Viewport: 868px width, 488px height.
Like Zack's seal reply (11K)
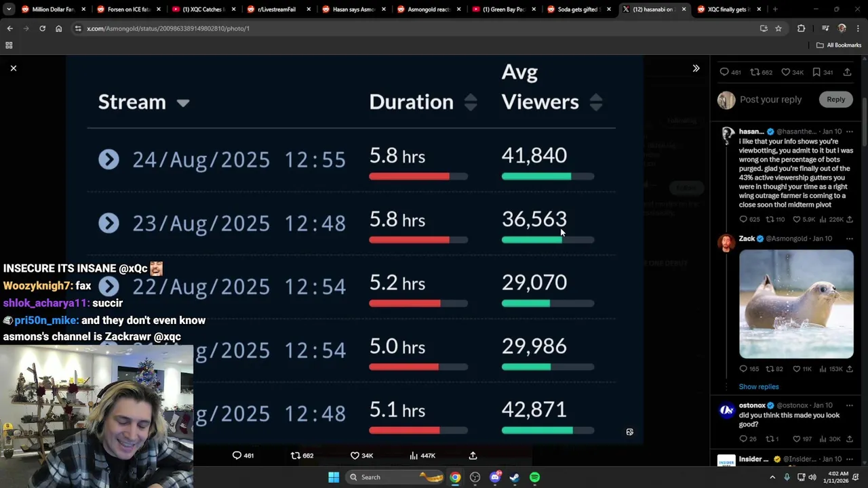pyautogui.click(x=797, y=369)
